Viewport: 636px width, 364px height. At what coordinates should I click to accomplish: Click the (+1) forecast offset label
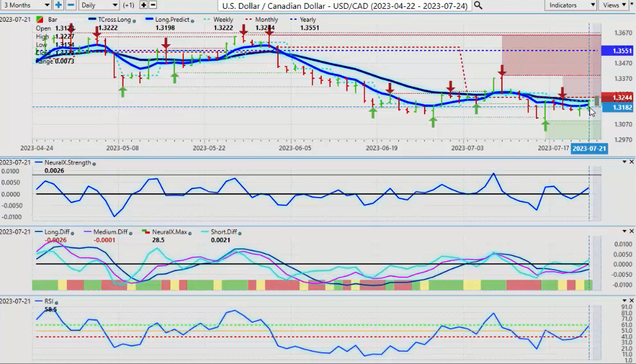coord(128,5)
